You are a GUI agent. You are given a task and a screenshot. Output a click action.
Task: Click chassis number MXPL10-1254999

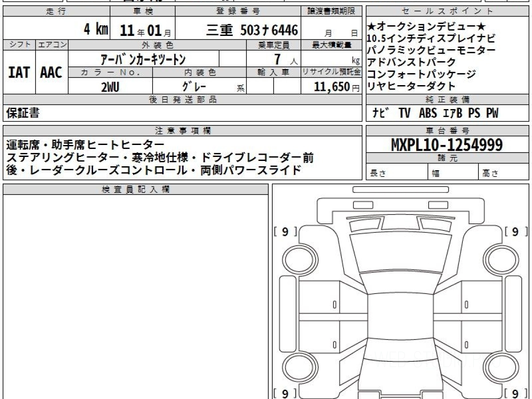pyautogui.click(x=447, y=145)
